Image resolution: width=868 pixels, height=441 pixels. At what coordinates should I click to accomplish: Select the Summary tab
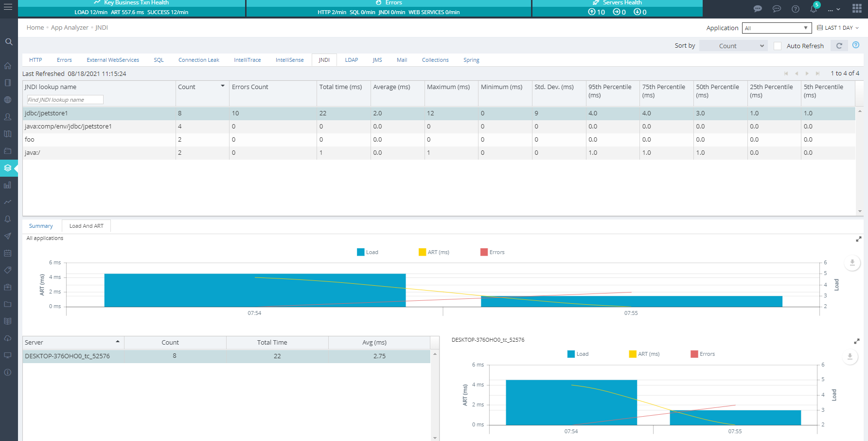click(41, 226)
